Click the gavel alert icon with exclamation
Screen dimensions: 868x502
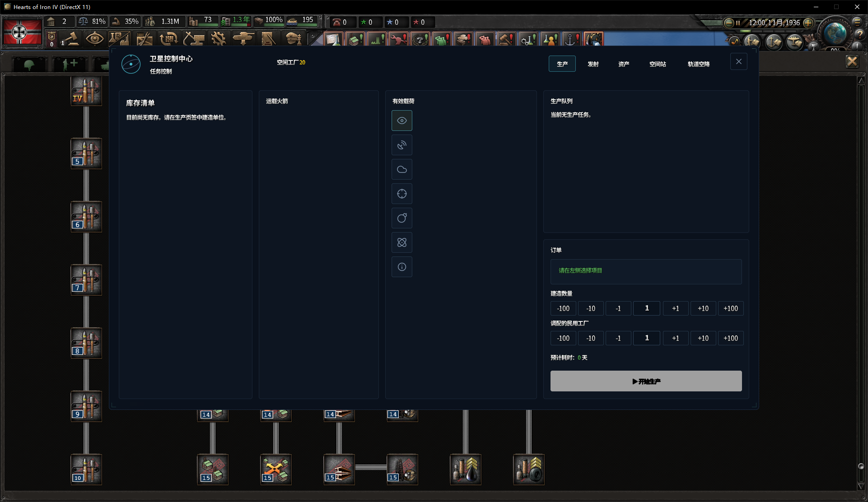click(507, 39)
